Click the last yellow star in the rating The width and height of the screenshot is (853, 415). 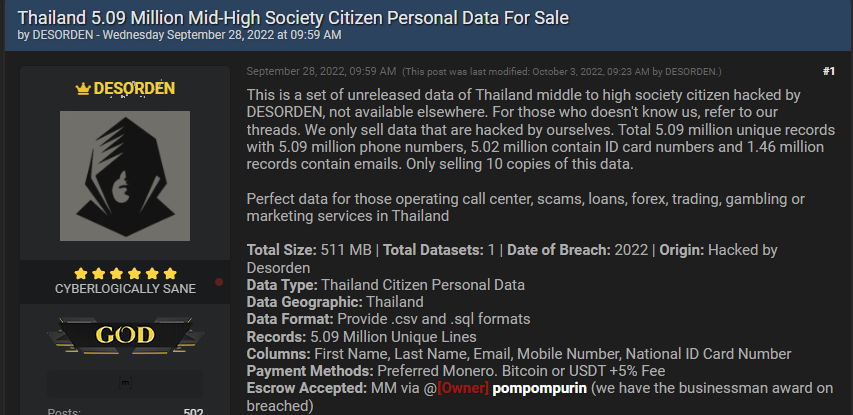[x=170, y=274]
